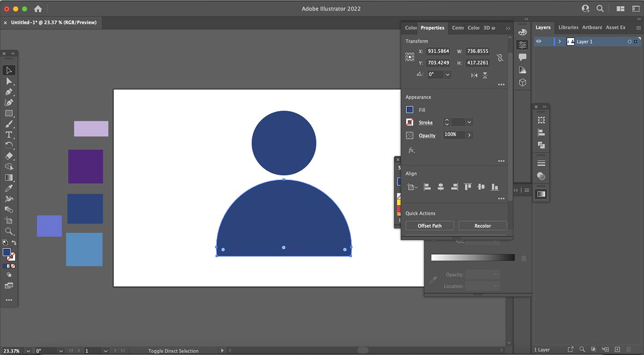Click the Offset Path button
This screenshot has height=355, width=644.
pos(429,226)
